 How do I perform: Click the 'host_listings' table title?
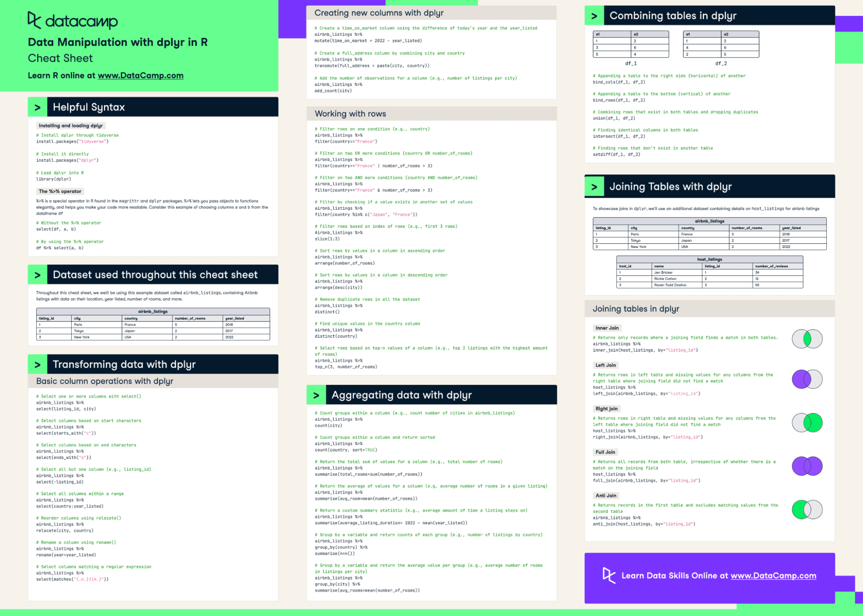tap(710, 259)
